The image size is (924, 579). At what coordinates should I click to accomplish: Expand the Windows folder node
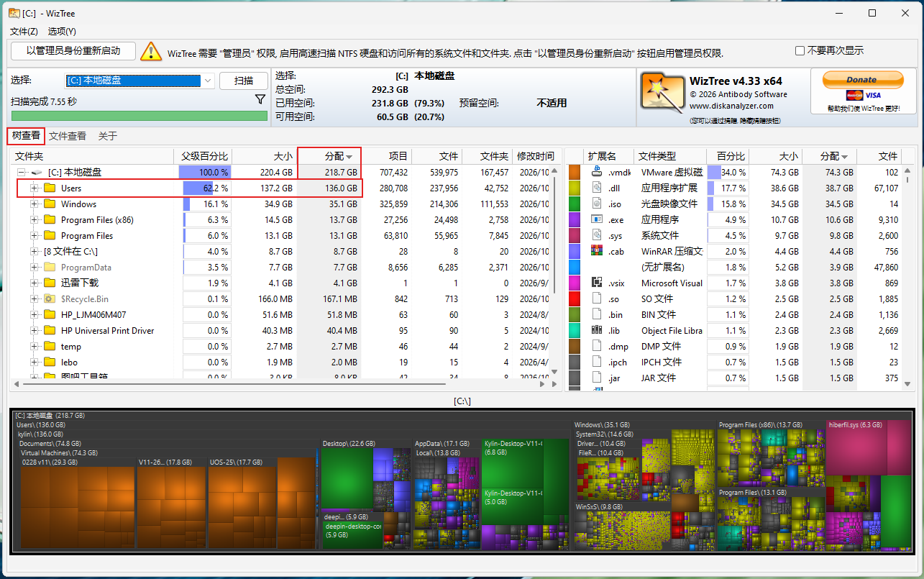[35, 204]
